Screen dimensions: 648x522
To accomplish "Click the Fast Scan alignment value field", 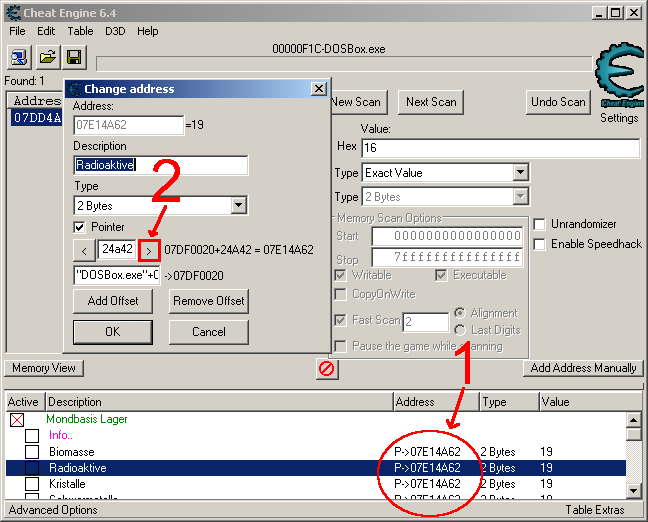I will [426, 322].
